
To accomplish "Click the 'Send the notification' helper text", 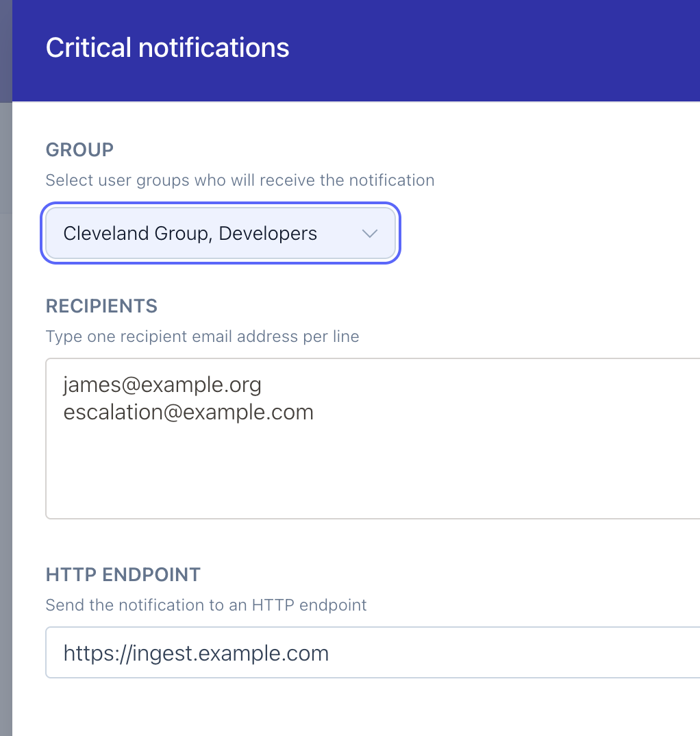I will pyautogui.click(x=206, y=605).
